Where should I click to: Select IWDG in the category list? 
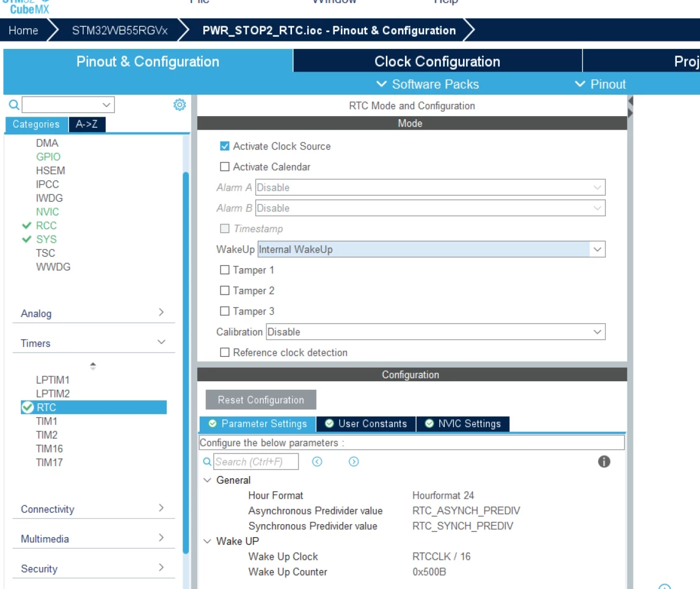[x=49, y=198]
